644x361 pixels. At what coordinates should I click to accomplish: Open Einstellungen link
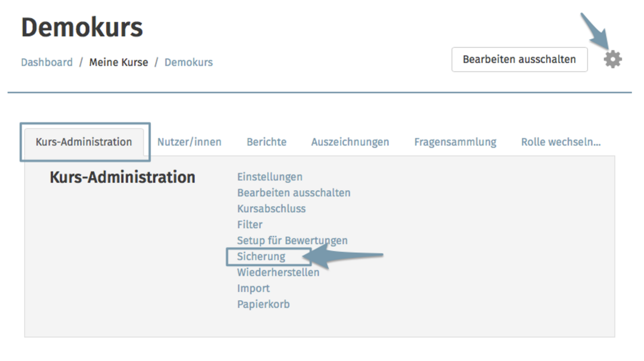pos(270,177)
